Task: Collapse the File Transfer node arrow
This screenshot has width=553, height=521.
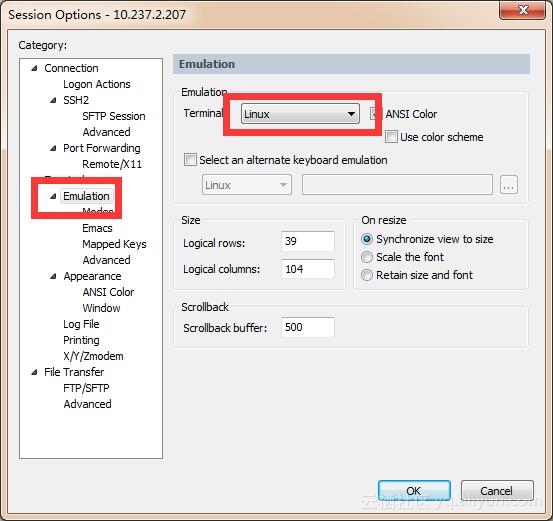Action: click(x=34, y=372)
